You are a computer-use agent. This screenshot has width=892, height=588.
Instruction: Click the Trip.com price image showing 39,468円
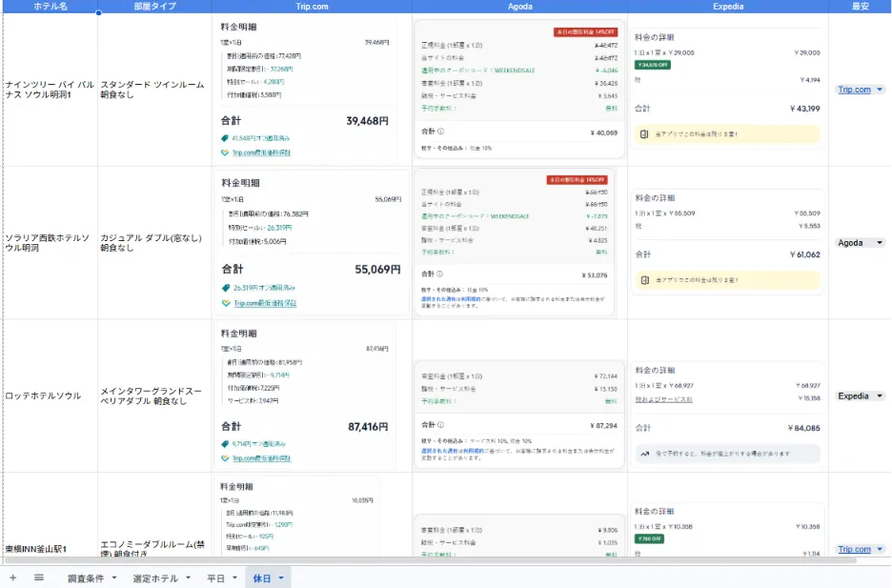click(x=305, y=90)
